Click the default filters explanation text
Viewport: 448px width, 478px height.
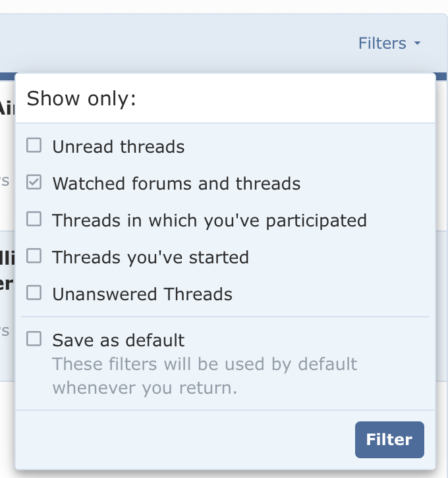[204, 375]
